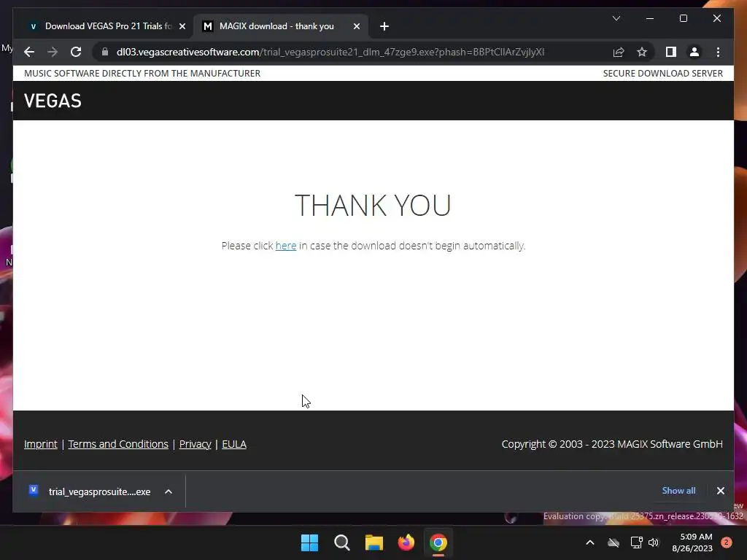Image resolution: width=747 pixels, height=560 pixels.
Task: Click the forward navigation arrow
Action: [53, 52]
